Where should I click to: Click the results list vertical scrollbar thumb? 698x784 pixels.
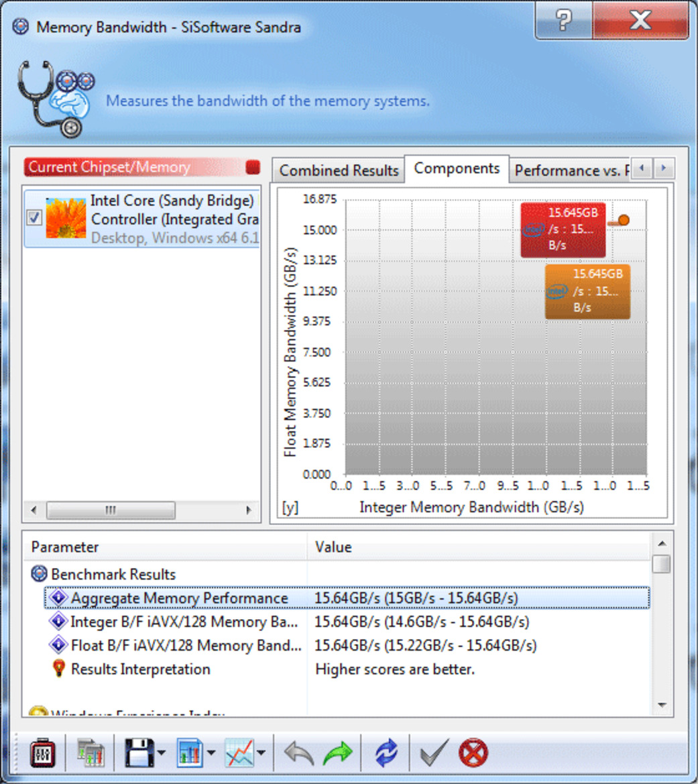click(662, 563)
